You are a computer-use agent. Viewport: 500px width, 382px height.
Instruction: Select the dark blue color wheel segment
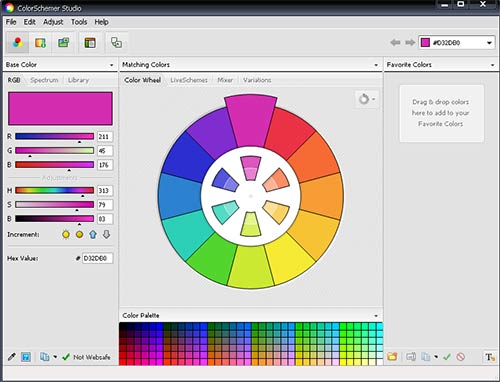(187, 157)
